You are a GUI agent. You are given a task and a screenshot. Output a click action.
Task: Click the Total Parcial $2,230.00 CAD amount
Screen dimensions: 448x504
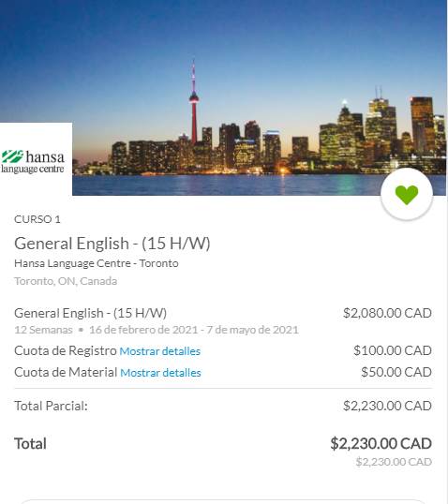(387, 406)
